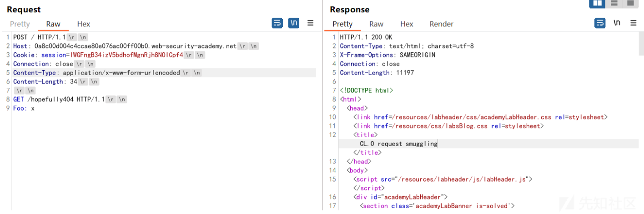The height and width of the screenshot is (214, 644).
Task: Switch to top-bottom stacked layout view
Action: (x=614, y=3)
